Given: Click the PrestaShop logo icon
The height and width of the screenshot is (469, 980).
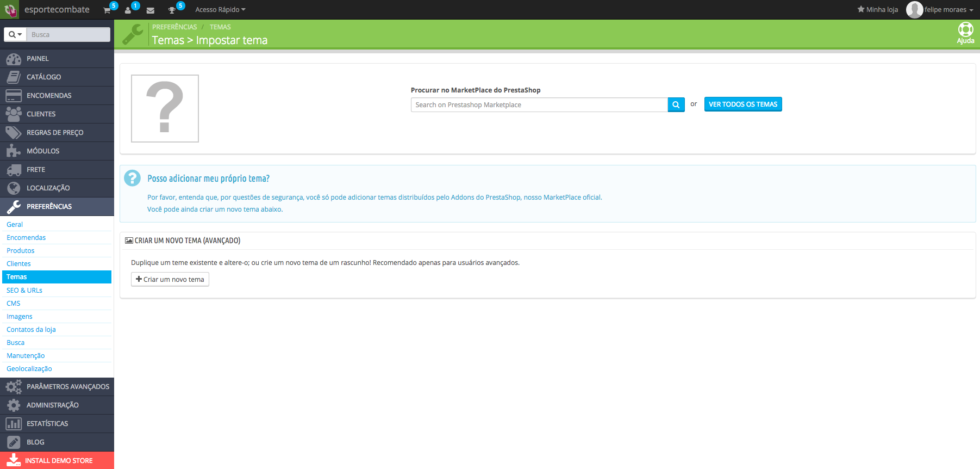Looking at the screenshot, I should coord(10,10).
